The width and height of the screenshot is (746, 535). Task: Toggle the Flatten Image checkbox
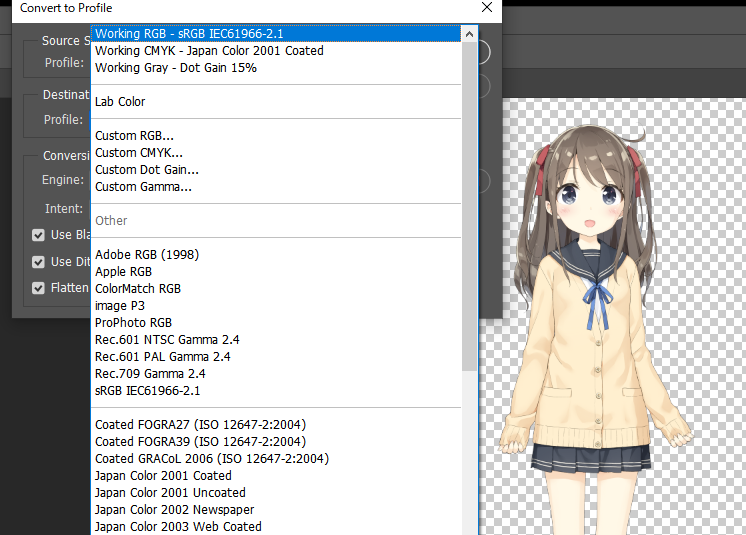[x=39, y=288]
